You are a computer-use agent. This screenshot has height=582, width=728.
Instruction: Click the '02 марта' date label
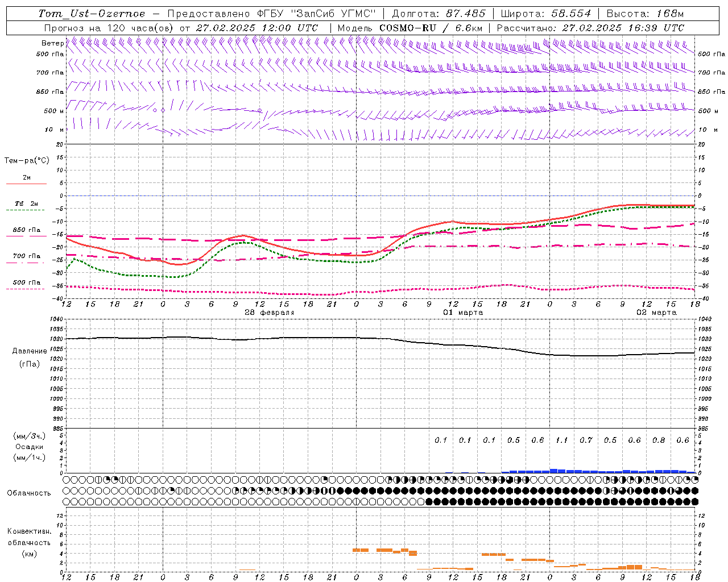(656, 313)
